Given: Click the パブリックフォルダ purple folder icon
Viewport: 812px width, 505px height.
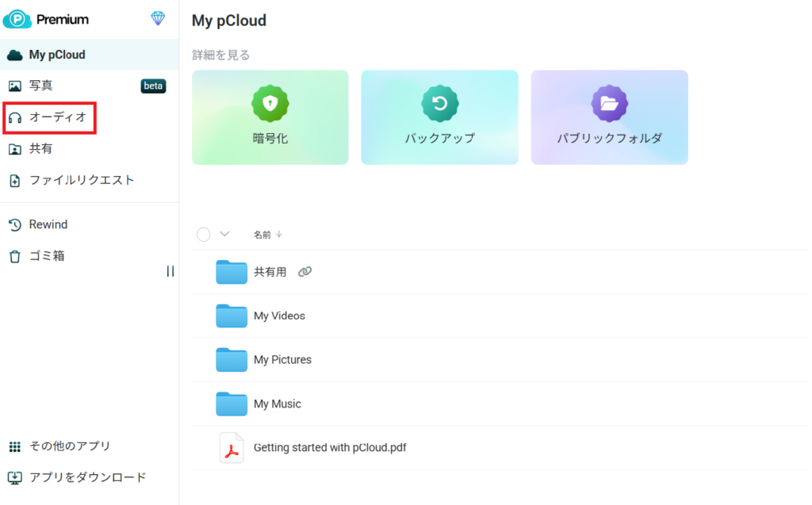Looking at the screenshot, I should tap(609, 103).
